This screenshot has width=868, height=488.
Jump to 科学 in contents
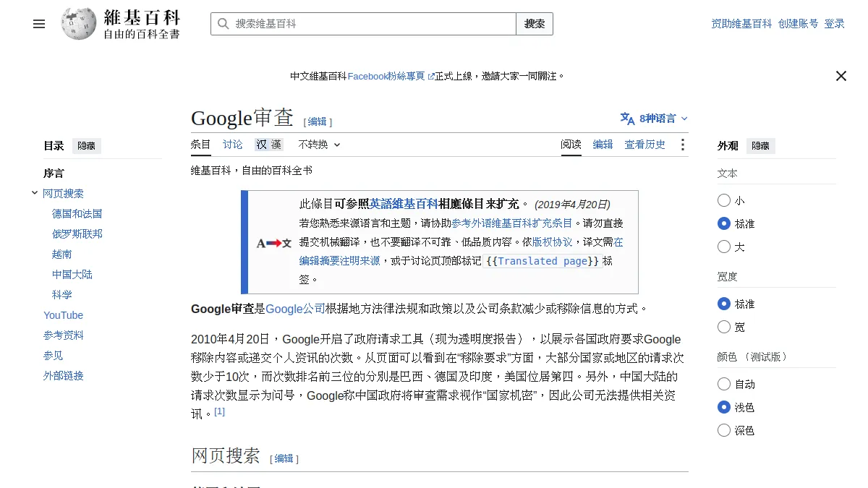click(62, 295)
